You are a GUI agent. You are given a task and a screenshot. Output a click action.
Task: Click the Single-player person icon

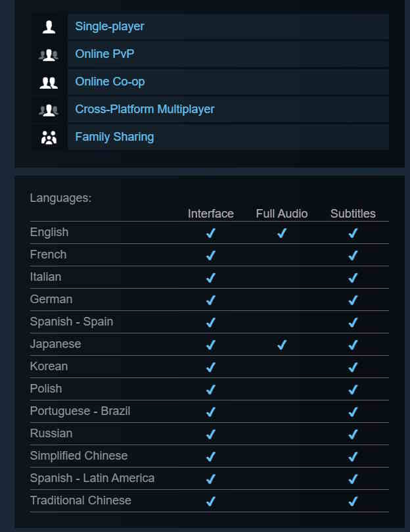(49, 27)
